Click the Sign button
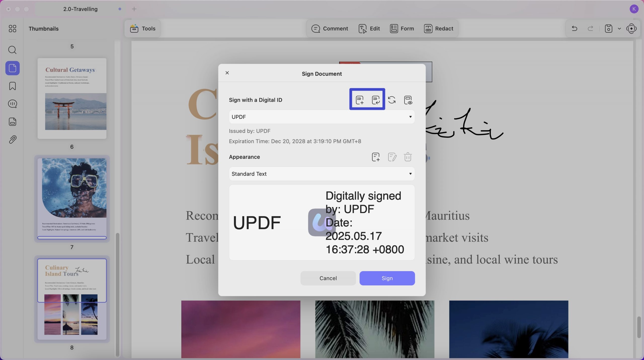This screenshot has width=644, height=360. point(387,278)
